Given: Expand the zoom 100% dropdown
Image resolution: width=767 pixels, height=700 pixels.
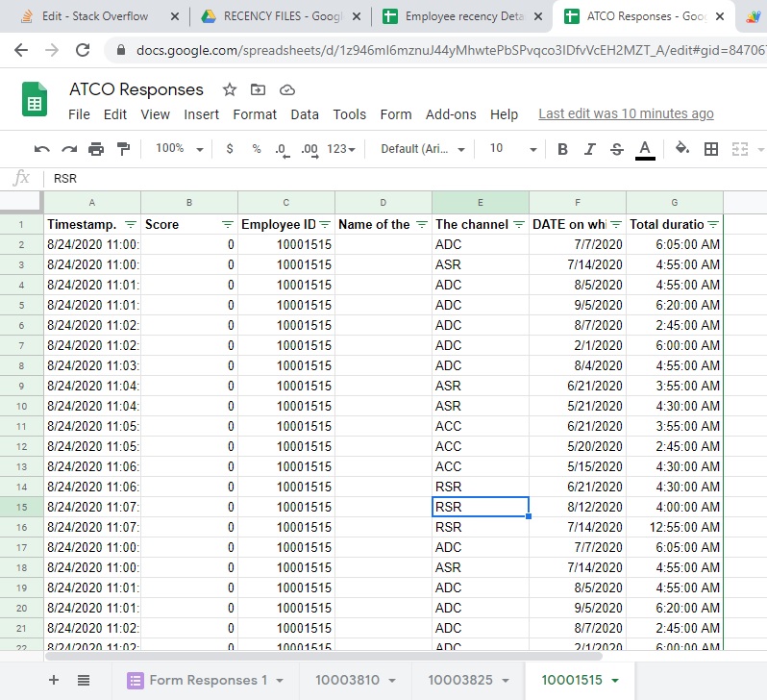Looking at the screenshot, I should (x=180, y=149).
